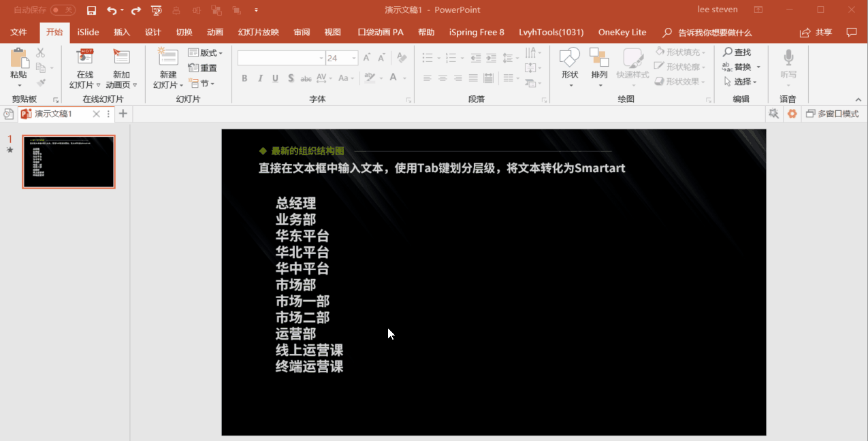Click the Cut scissors icon
The width and height of the screenshot is (868, 441).
(41, 52)
